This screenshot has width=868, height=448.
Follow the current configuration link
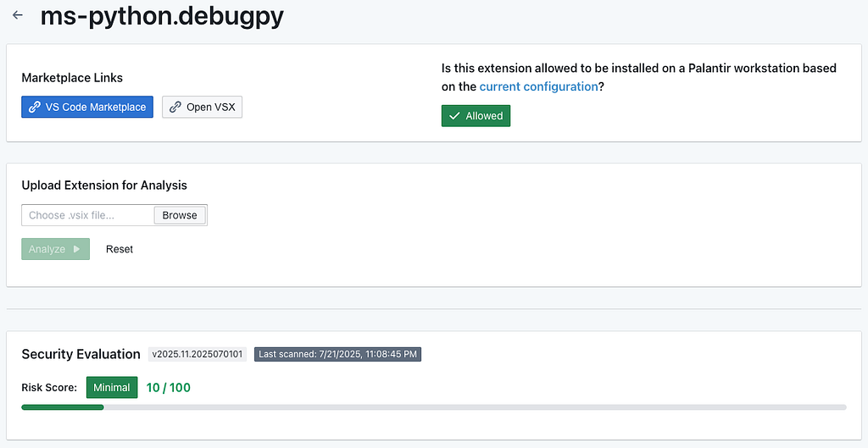(x=538, y=86)
